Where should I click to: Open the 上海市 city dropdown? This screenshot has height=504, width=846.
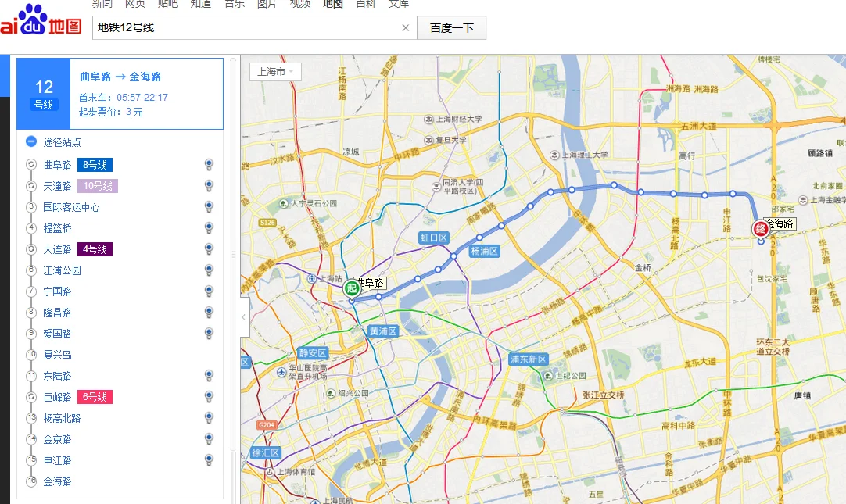(275, 72)
